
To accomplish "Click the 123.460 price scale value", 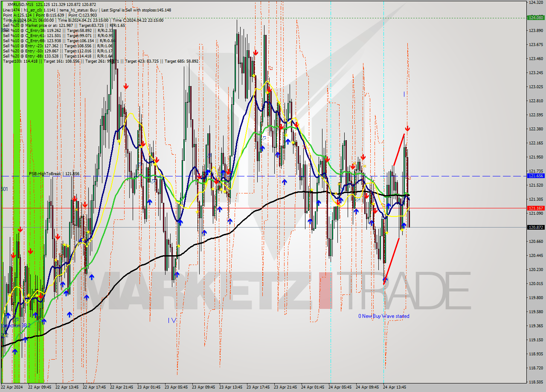I will click(536, 59).
